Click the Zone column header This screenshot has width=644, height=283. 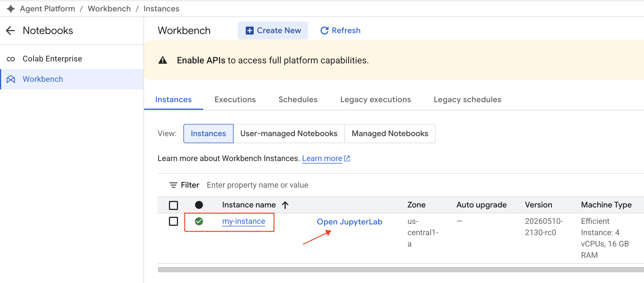click(416, 205)
